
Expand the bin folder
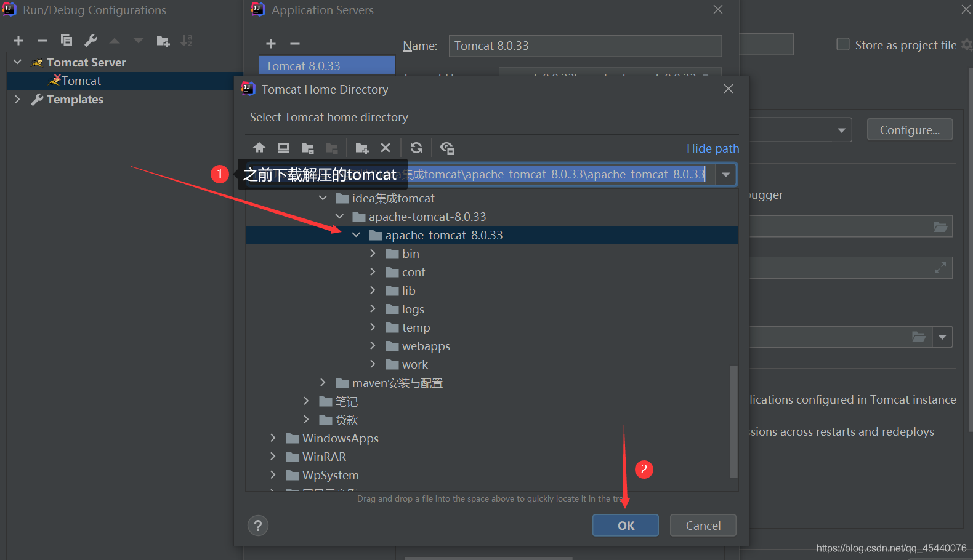coord(373,254)
